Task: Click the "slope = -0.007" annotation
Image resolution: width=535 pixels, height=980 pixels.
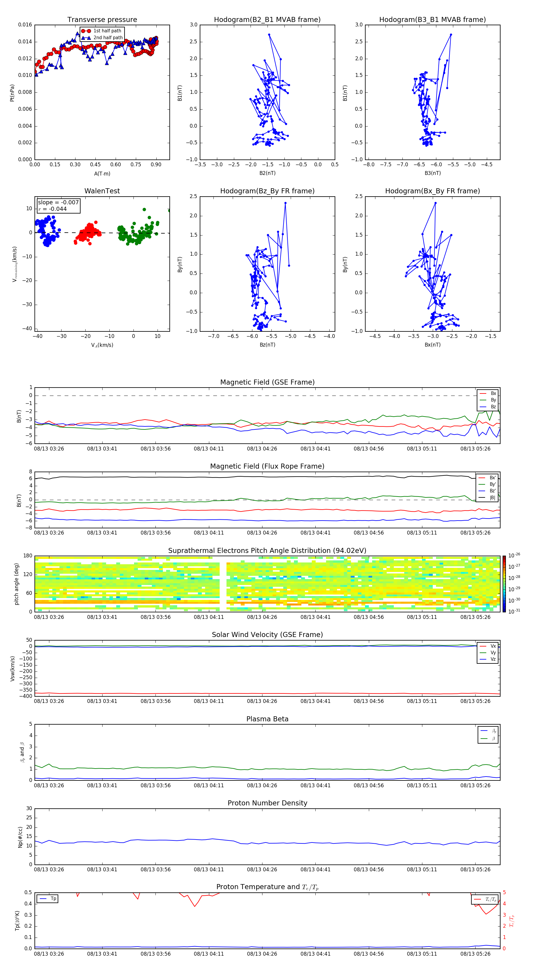Action: (58, 203)
